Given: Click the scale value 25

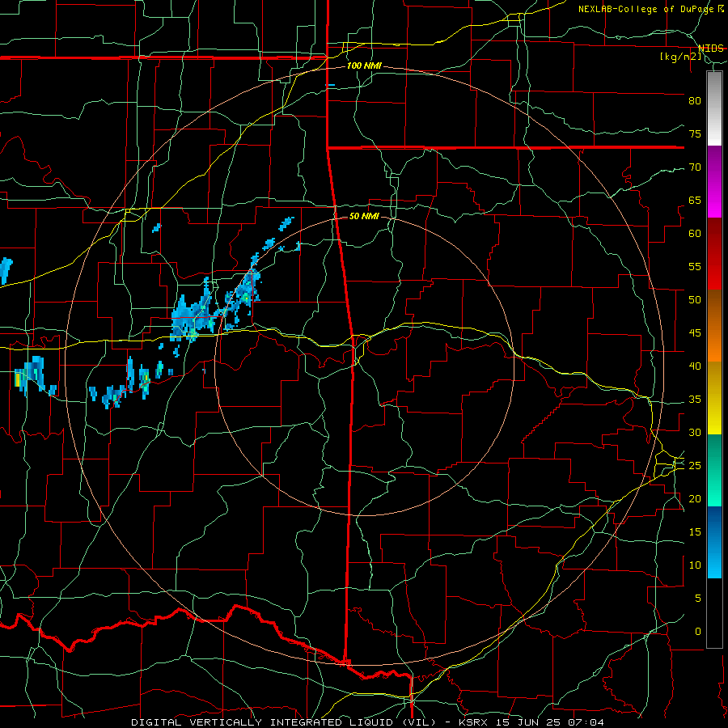Looking at the screenshot, I should (x=695, y=465).
